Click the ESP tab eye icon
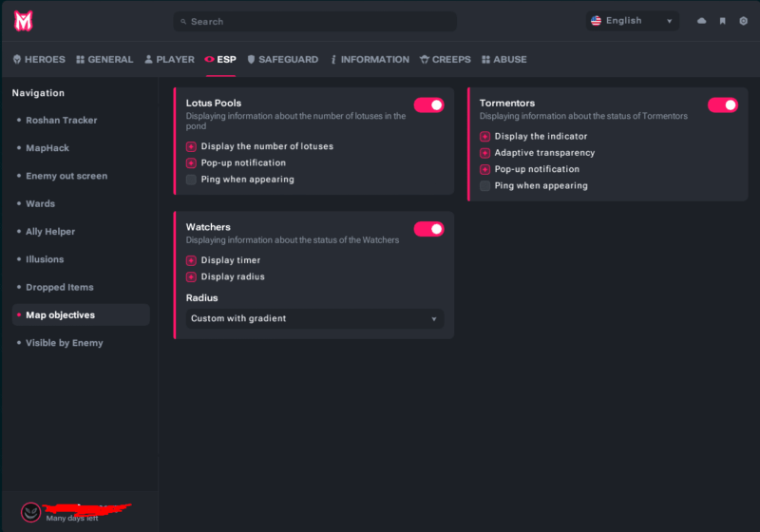The width and height of the screenshot is (760, 532). click(x=209, y=59)
